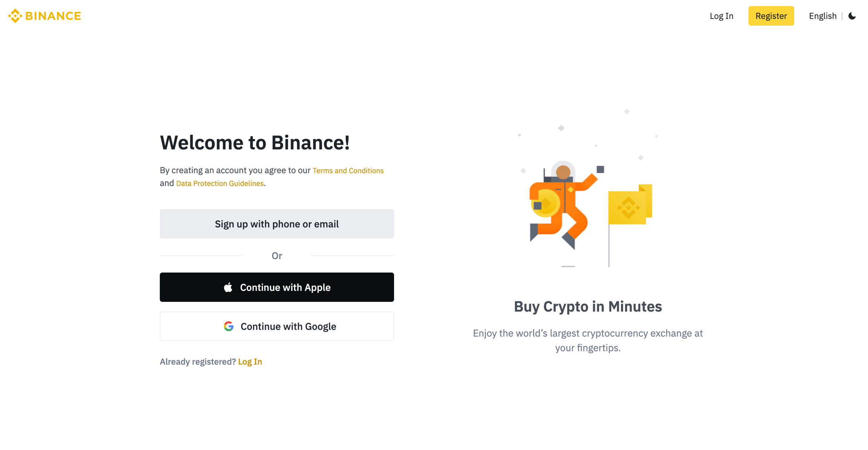Click the Apple logo icon
Screen dimensions: 868x450
coord(228,288)
